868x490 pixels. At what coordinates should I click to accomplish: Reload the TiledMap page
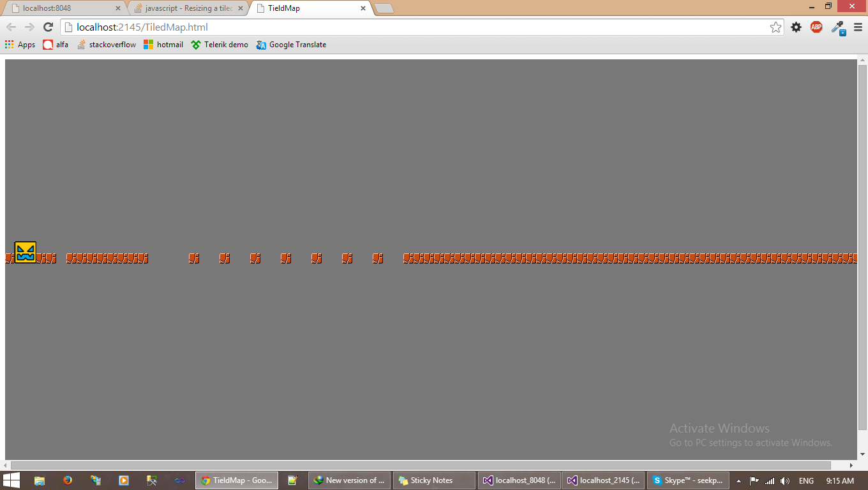[x=48, y=27]
